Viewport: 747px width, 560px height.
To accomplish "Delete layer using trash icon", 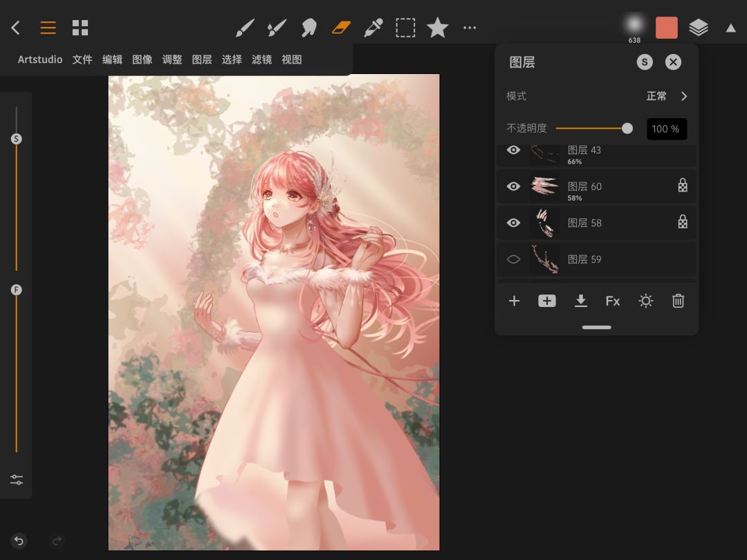I will 678,301.
